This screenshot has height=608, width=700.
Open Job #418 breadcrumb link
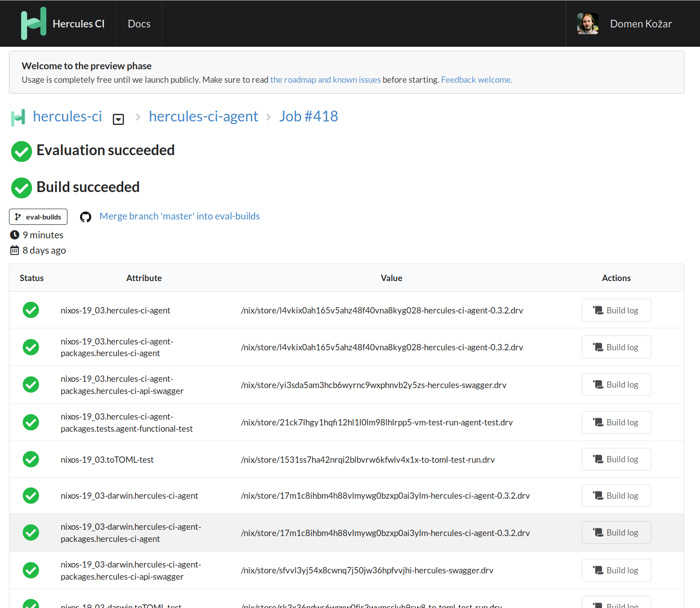tap(308, 116)
